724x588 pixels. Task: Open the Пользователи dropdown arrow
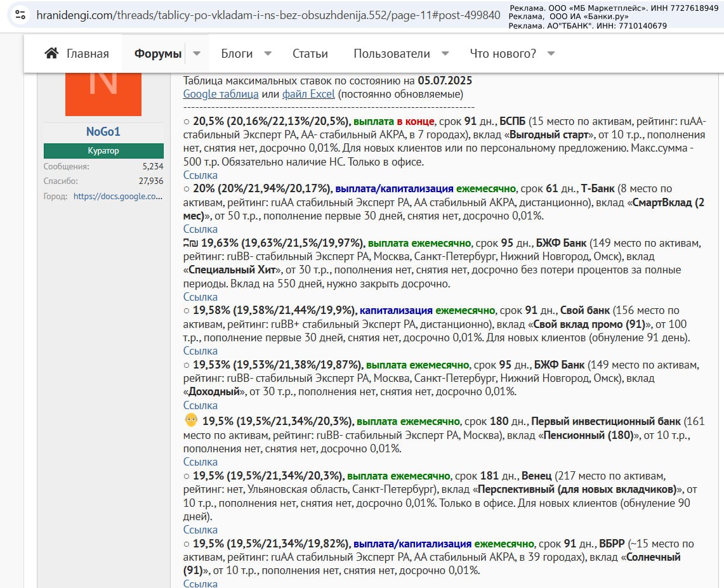click(445, 53)
